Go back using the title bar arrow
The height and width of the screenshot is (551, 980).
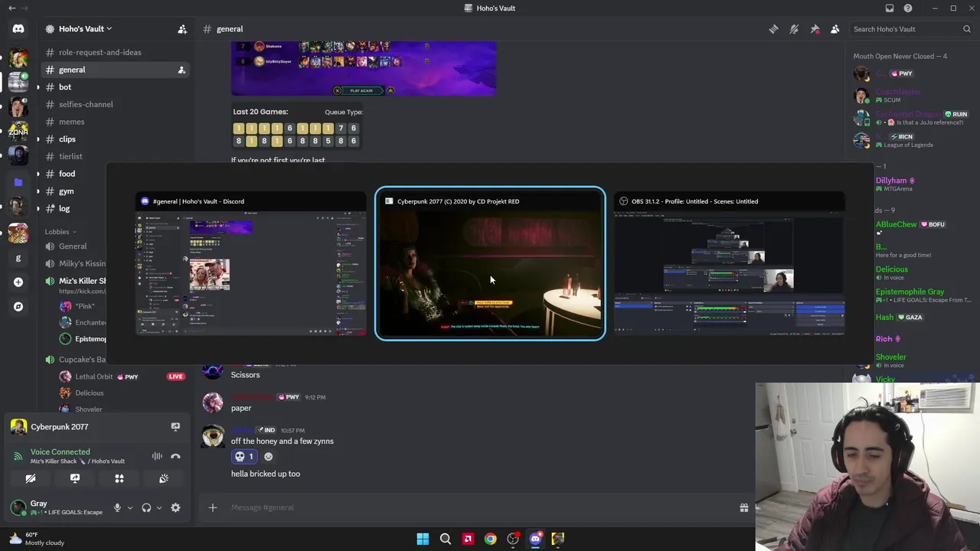[x=11, y=8]
